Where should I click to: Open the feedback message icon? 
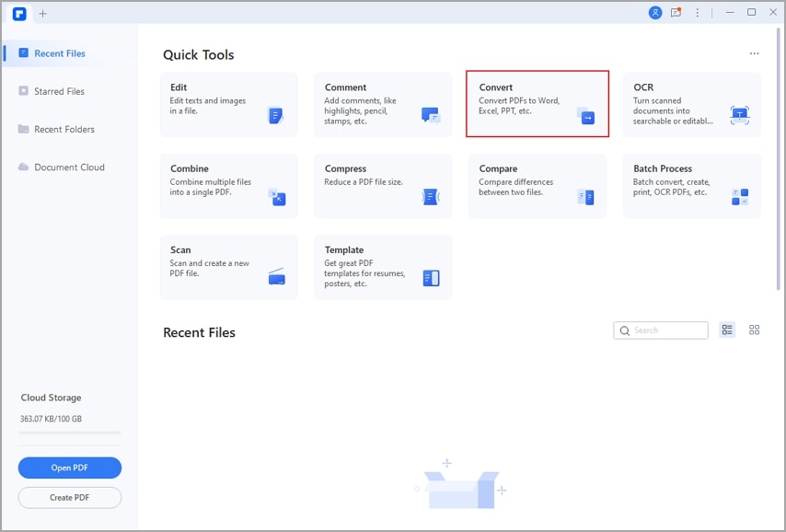click(x=676, y=13)
